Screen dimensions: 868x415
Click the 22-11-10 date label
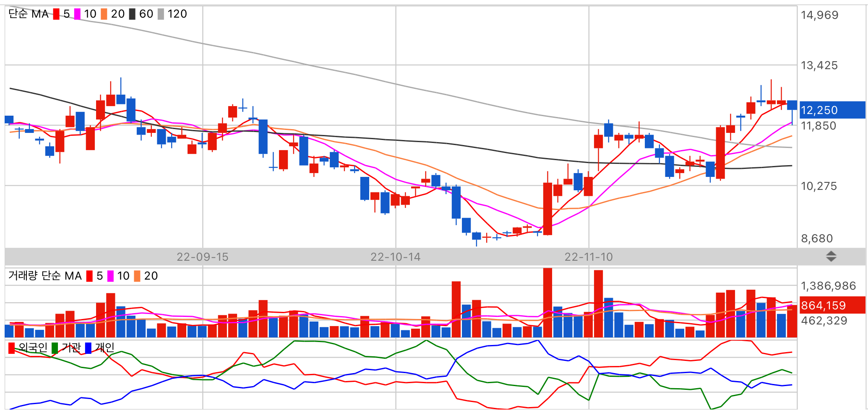point(589,257)
